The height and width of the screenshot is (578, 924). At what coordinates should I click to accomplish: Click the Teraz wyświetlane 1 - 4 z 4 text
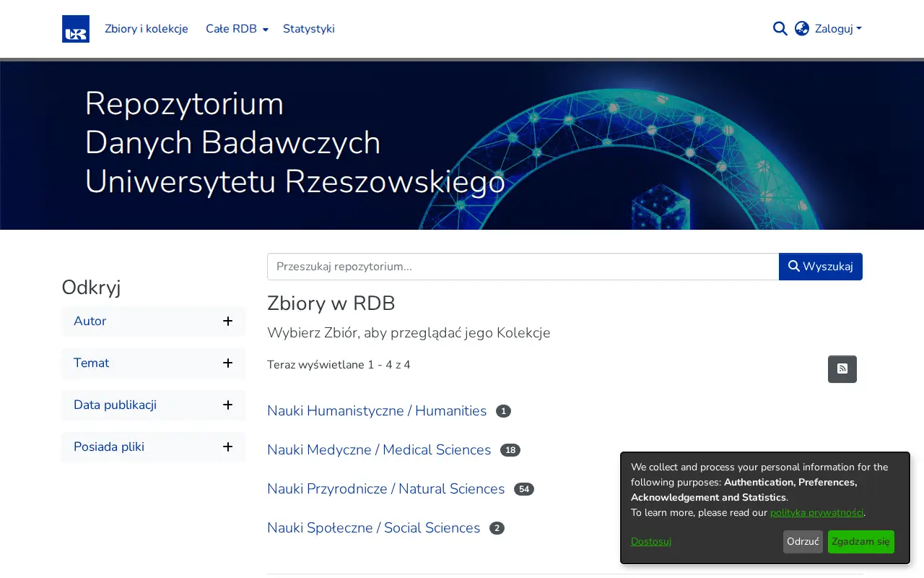(x=339, y=365)
